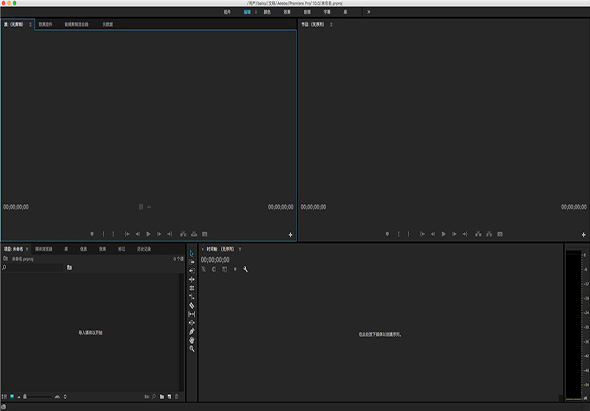The width and height of the screenshot is (590, 411).
Task: Switch to the Color workspace
Action: pyautogui.click(x=267, y=12)
